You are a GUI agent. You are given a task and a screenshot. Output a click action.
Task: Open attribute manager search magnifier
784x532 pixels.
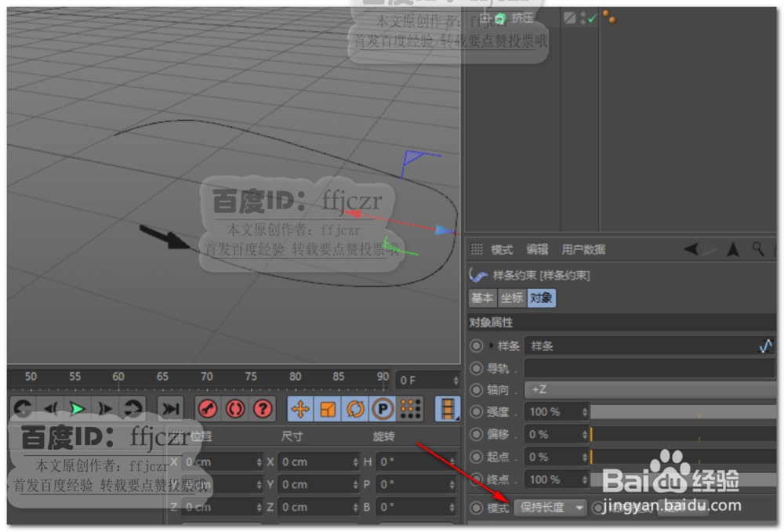[x=758, y=249]
